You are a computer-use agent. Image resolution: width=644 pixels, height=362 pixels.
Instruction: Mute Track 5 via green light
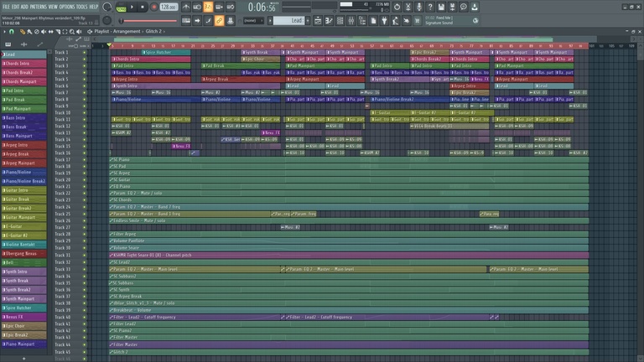pos(84,80)
